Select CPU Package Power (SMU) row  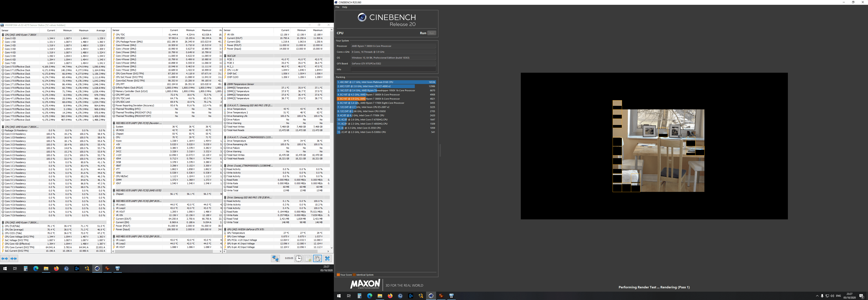(x=167, y=42)
